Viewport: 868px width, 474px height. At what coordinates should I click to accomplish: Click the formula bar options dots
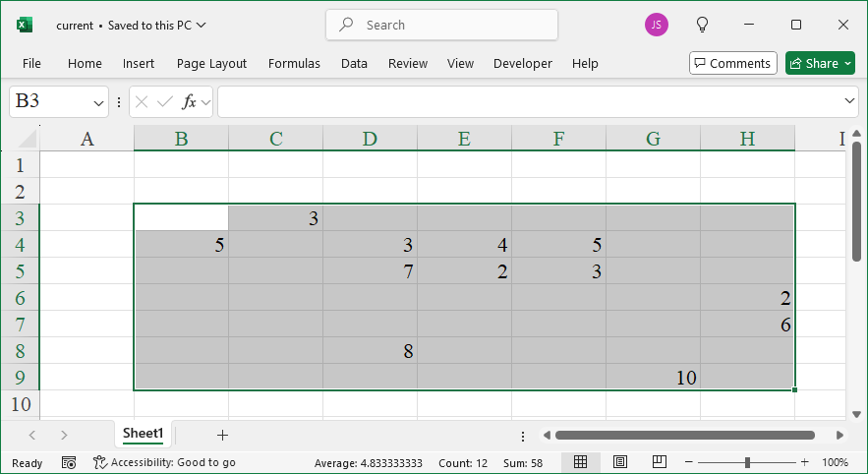119,102
